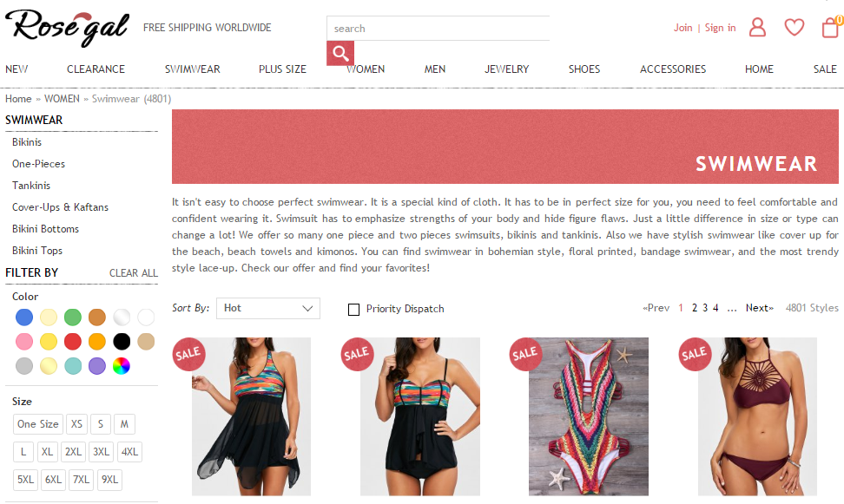The width and height of the screenshot is (844, 504).
Task: Open the wishlist heart icon
Action: click(x=794, y=27)
